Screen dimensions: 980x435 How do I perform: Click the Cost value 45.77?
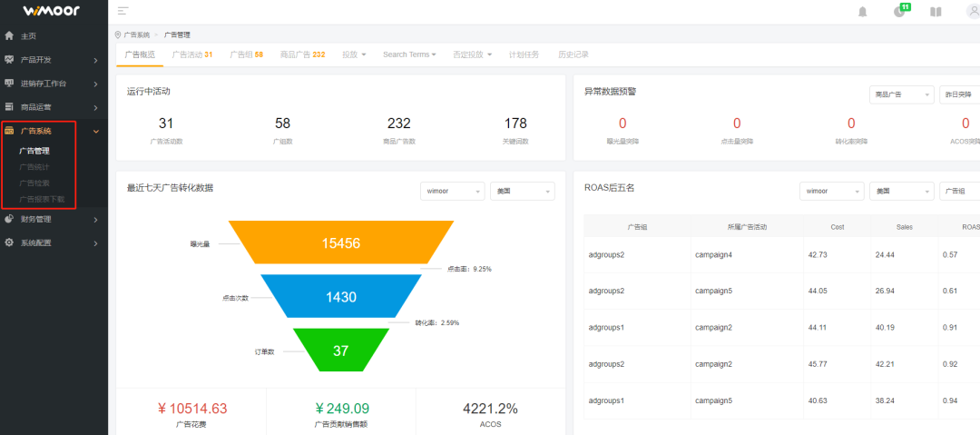click(818, 363)
